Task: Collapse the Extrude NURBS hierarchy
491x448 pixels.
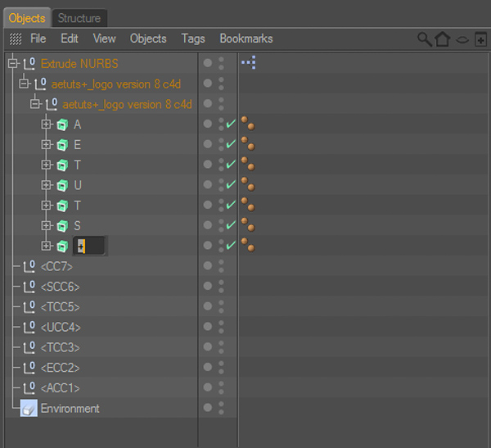Action: click(13, 63)
